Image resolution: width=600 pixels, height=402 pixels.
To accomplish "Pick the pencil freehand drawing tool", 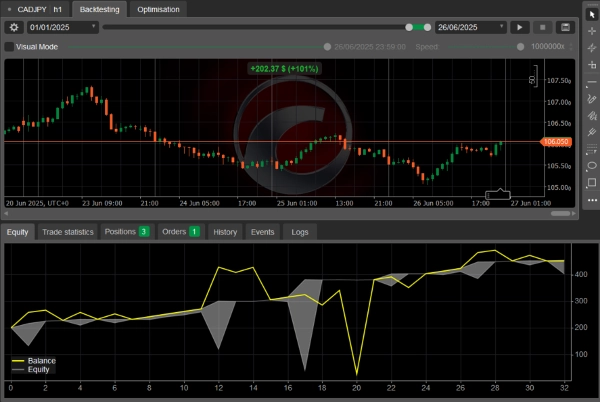I will tap(592, 99).
